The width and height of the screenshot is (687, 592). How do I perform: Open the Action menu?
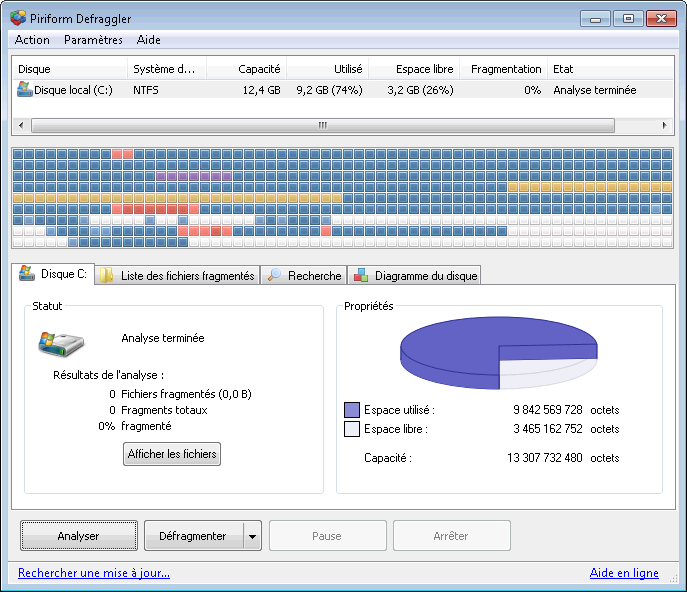click(32, 40)
